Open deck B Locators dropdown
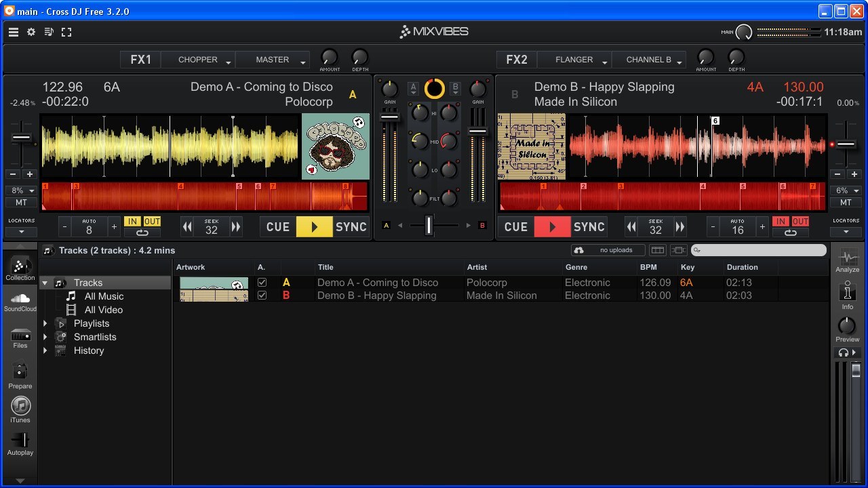Image resolution: width=868 pixels, height=488 pixels. (846, 232)
